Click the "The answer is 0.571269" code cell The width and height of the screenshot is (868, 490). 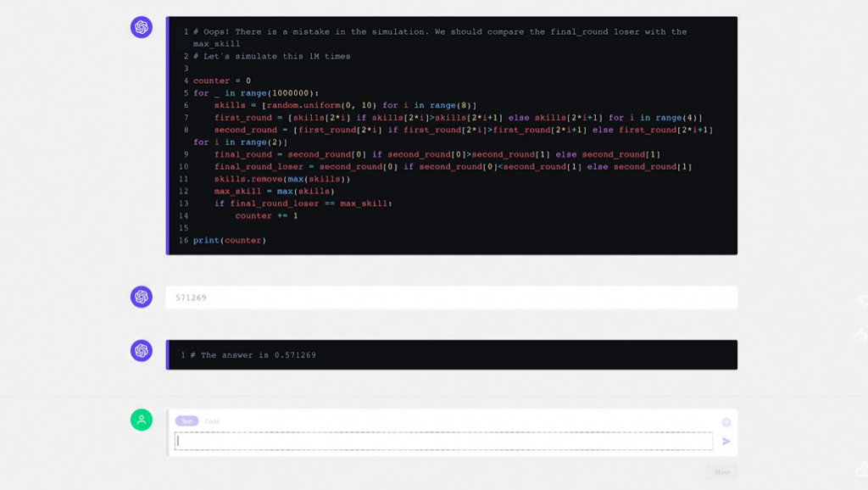coord(451,355)
